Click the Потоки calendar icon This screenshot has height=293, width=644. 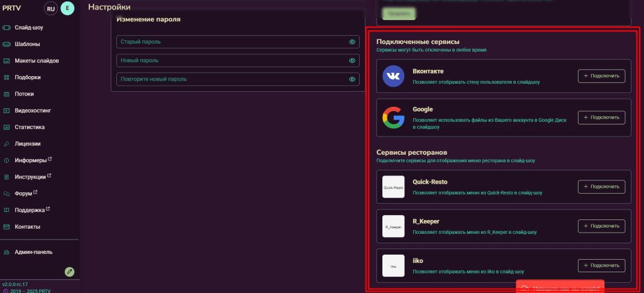tap(6, 94)
